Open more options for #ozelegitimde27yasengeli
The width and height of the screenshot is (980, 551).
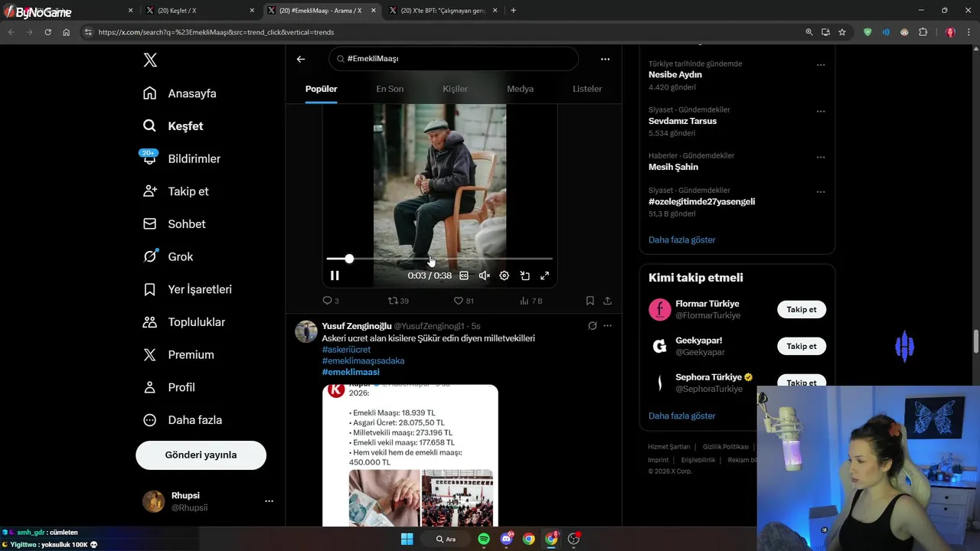point(821,191)
